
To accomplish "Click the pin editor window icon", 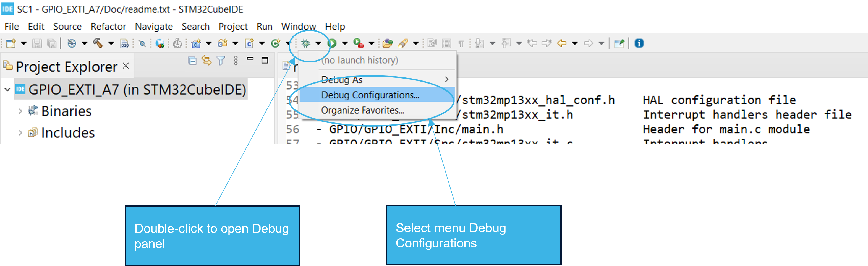I will coord(619,43).
